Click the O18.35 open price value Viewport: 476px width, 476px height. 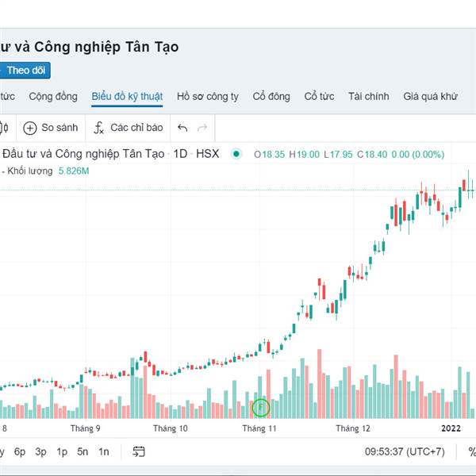pos(269,155)
